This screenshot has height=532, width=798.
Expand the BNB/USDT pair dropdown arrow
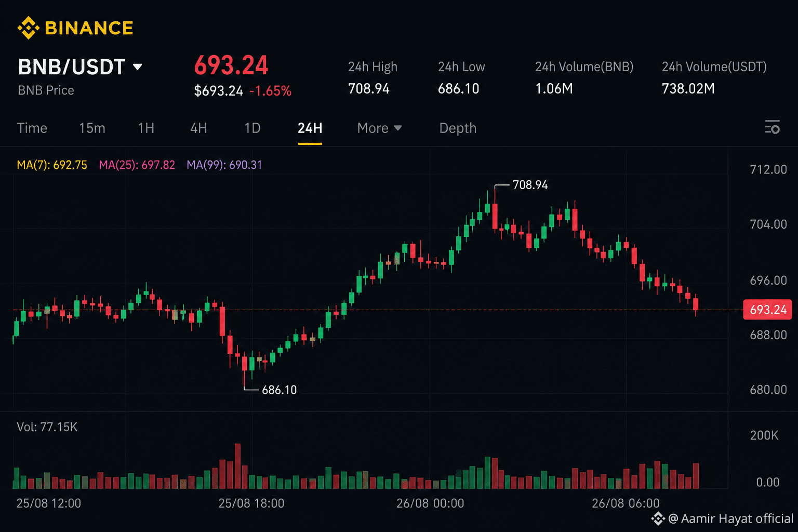[x=138, y=66]
